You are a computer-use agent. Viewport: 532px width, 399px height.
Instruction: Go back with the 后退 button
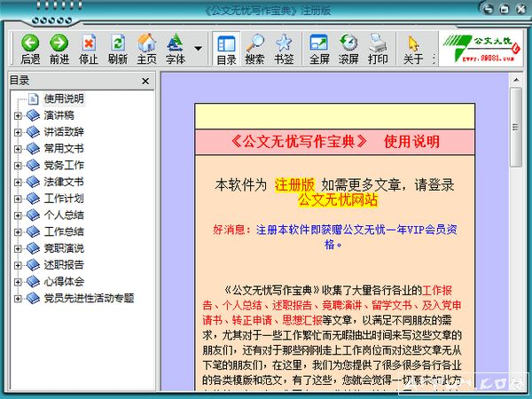pyautogui.click(x=30, y=49)
